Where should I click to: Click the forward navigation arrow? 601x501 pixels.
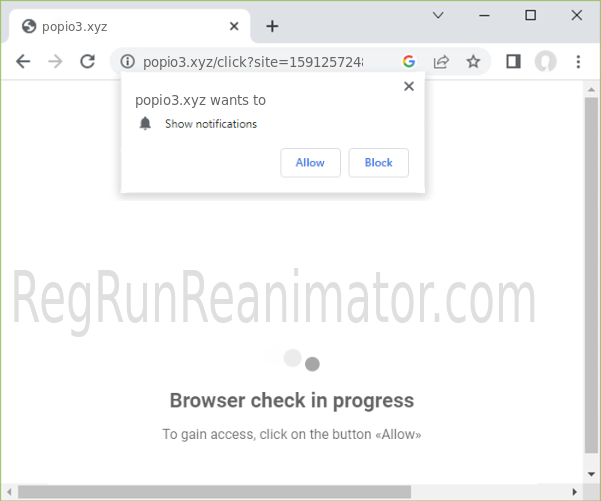55,61
